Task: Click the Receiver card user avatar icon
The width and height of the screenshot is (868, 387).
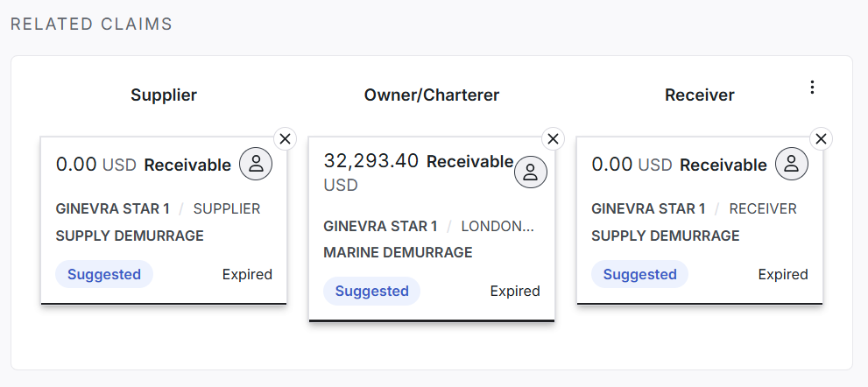Action: (792, 164)
